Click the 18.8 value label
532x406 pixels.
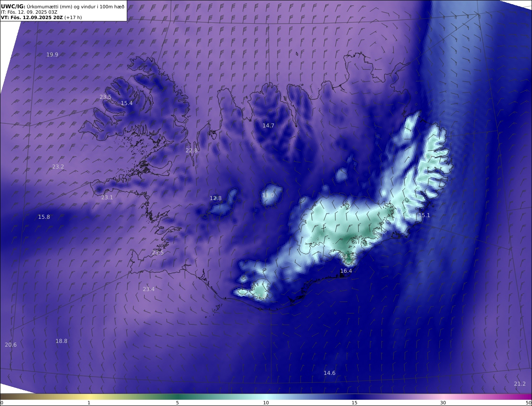click(x=62, y=341)
